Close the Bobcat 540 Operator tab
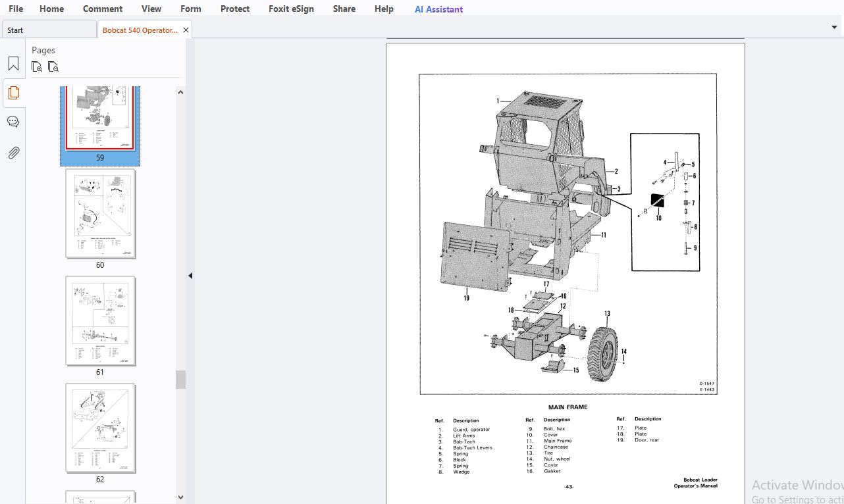The width and height of the screenshot is (844, 504). [186, 30]
